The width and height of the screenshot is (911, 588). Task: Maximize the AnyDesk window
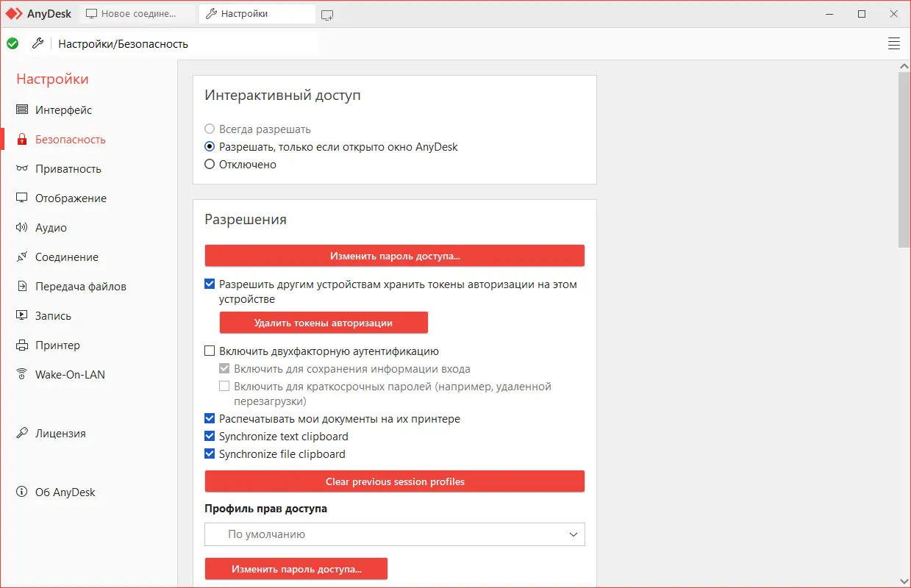tap(862, 14)
